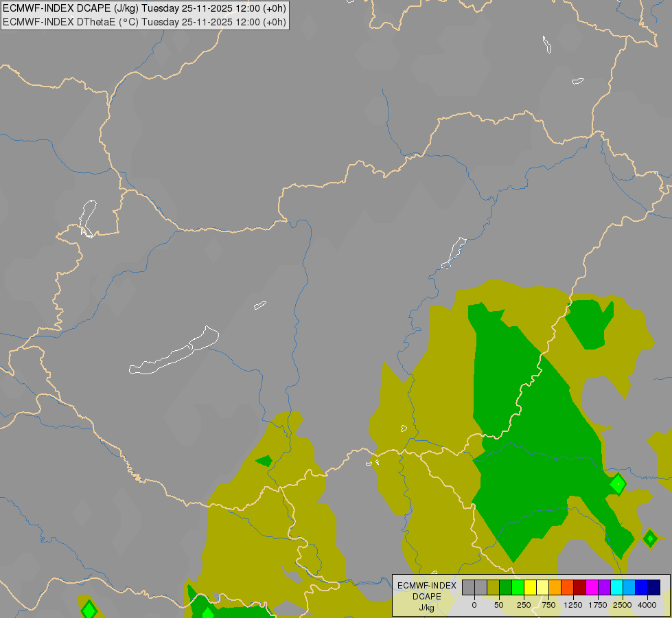The width and height of the screenshot is (672, 618).
Task: Click the legend value label 2500
Action: click(623, 605)
